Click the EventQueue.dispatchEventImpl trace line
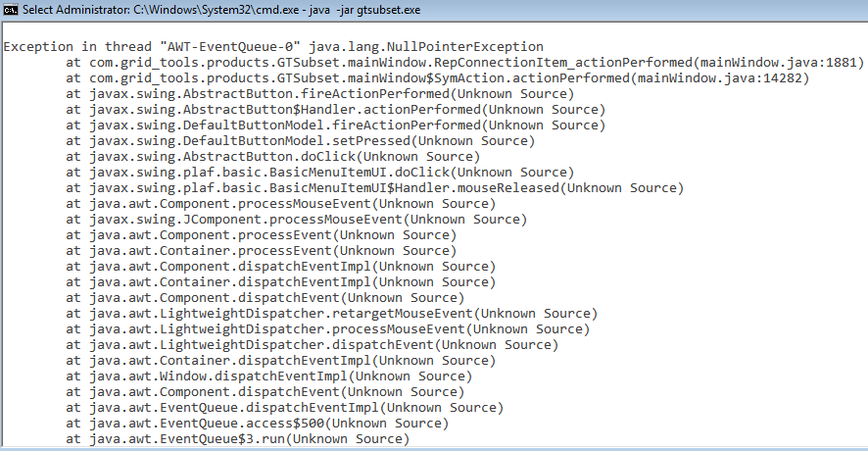Image resolution: width=868 pixels, height=451 pixels. point(284,408)
